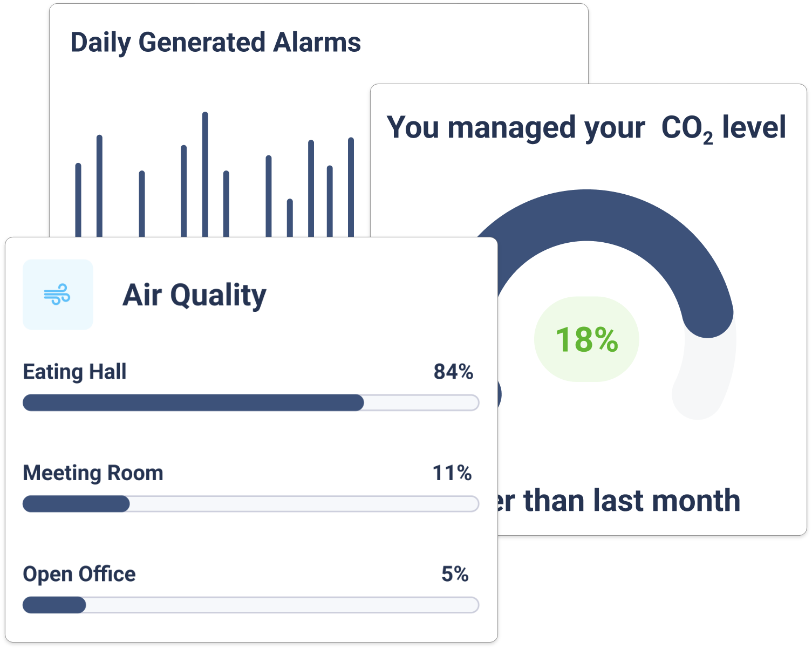Select the Meeting Room label
Image resolution: width=812 pixels, height=649 pixels.
point(93,473)
